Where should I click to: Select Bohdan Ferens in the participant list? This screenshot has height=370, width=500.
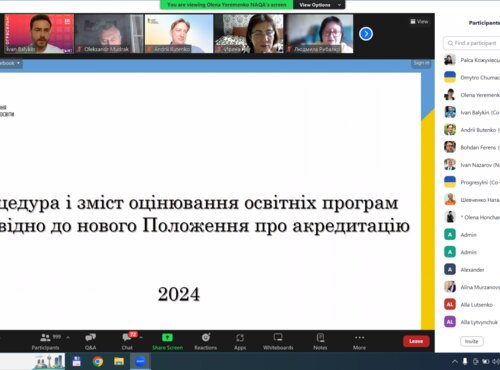[472, 147]
